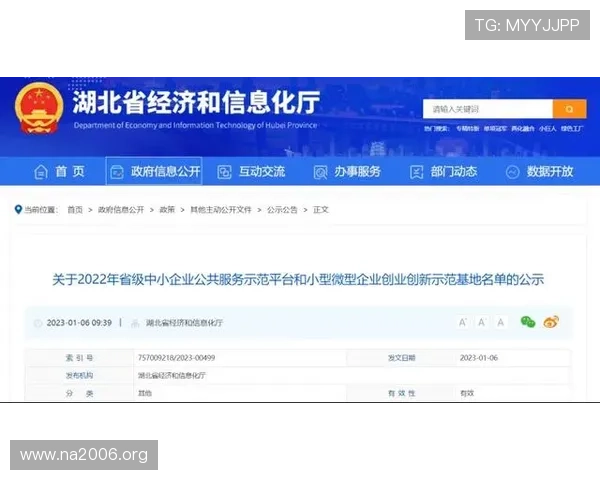
Task: Go to 公示公告 in the breadcrumb
Action: pyautogui.click(x=282, y=210)
